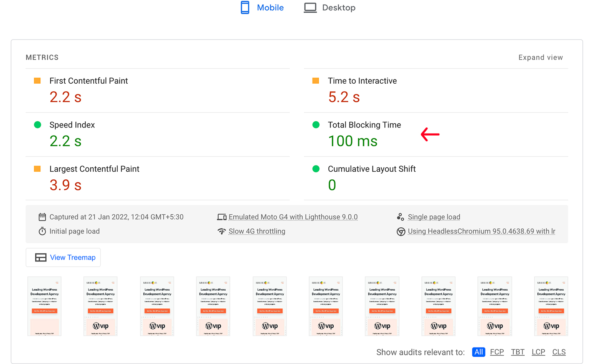This screenshot has width=592, height=364.
Task: Filter audits by TBT
Action: click(517, 352)
